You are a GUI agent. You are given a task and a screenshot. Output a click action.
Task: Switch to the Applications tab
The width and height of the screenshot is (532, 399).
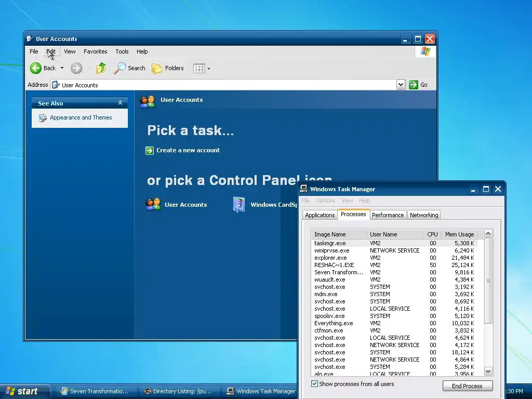(x=320, y=215)
